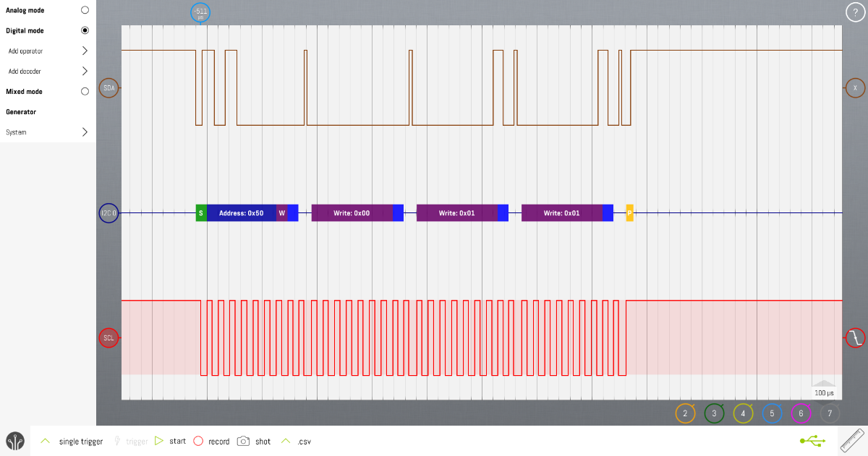Image resolution: width=868 pixels, height=456 pixels.
Task: Select the I2C 0 decoder badge
Action: point(109,212)
